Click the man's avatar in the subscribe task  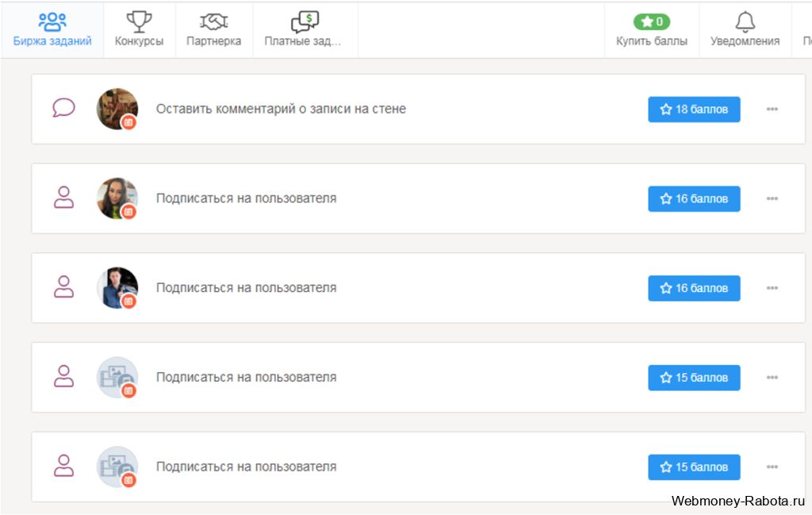point(117,288)
